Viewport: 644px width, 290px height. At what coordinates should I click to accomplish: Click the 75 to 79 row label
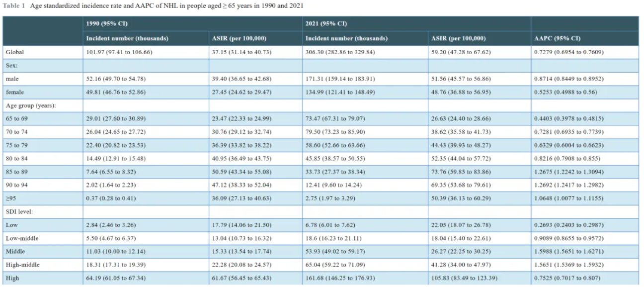pos(16,145)
